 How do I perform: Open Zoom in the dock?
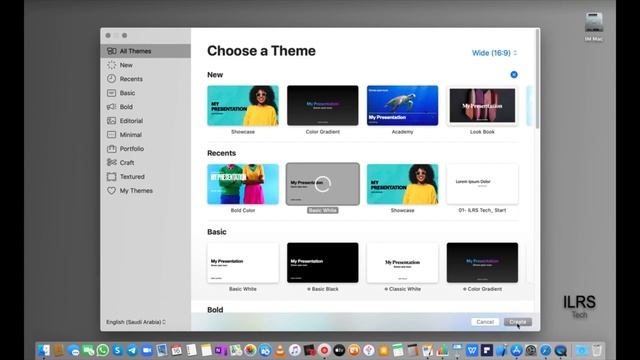coord(147,350)
